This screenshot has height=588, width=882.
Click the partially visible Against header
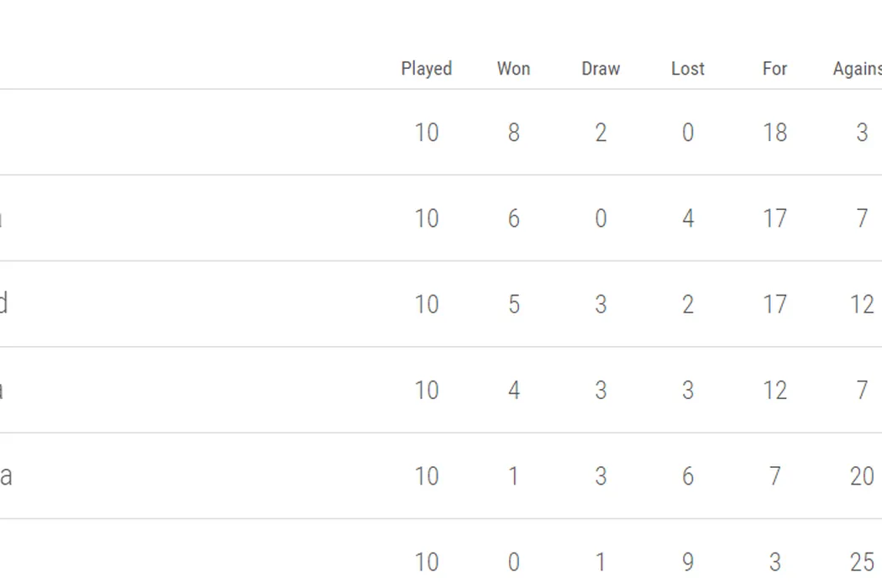857,69
